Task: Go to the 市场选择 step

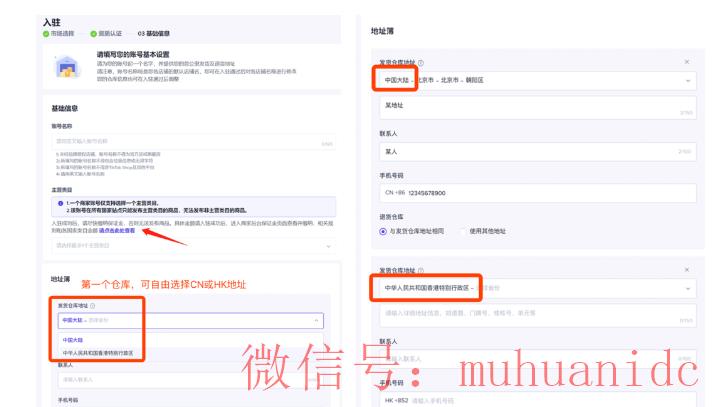Action: tap(62, 34)
